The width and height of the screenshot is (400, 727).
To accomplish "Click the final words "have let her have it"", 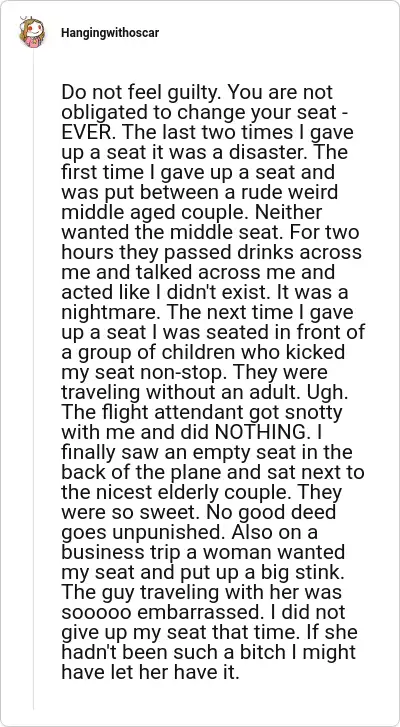I will tap(151, 672).
